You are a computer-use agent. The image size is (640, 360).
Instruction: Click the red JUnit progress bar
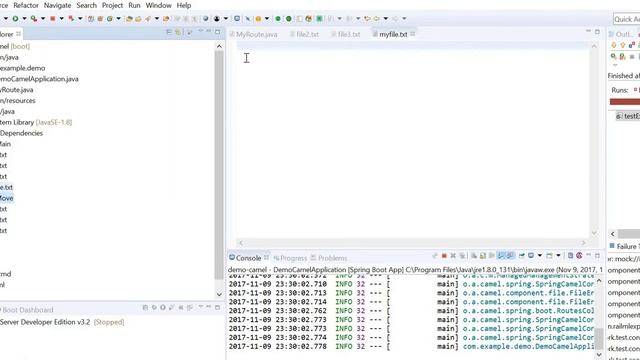(625, 102)
